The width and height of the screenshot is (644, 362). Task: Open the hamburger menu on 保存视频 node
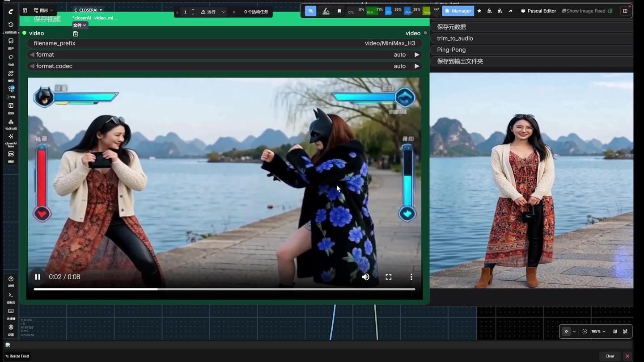point(27,19)
